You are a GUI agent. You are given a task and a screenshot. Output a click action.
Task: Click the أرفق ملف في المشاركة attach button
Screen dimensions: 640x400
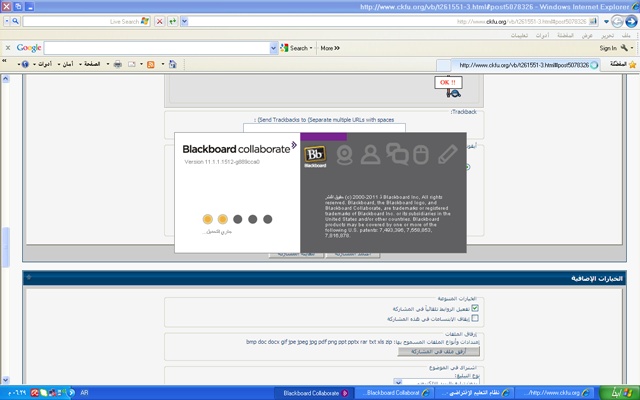[x=438, y=351]
